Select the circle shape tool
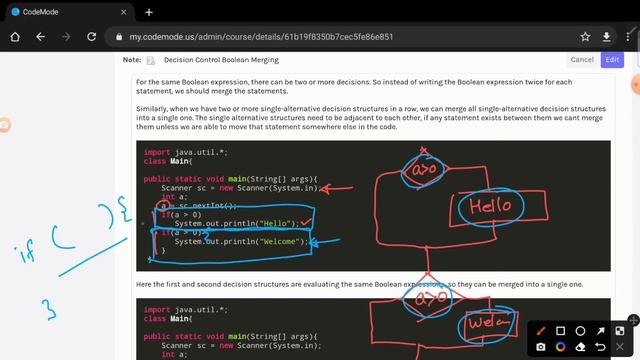The width and height of the screenshot is (640, 360). click(580, 331)
